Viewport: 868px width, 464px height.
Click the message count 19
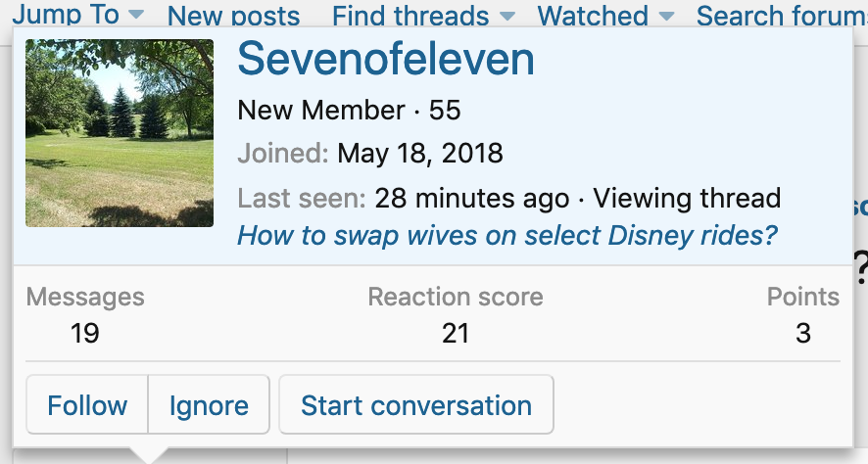tap(85, 334)
